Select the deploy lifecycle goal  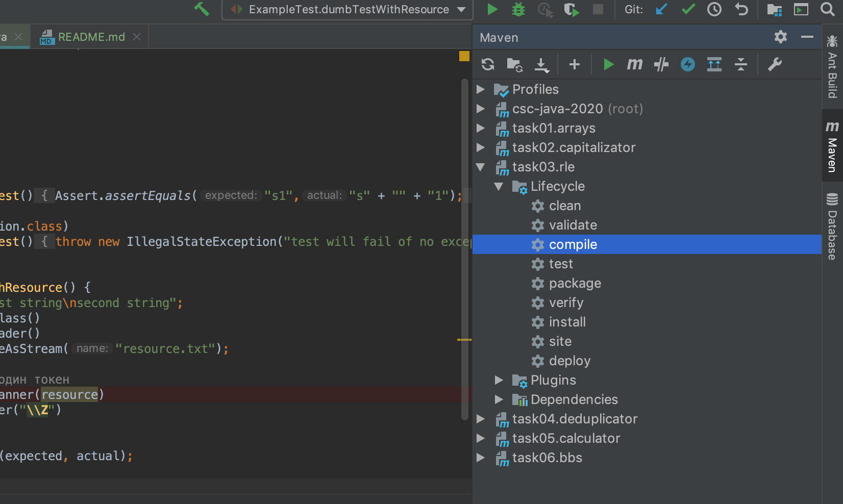click(647, 361)
